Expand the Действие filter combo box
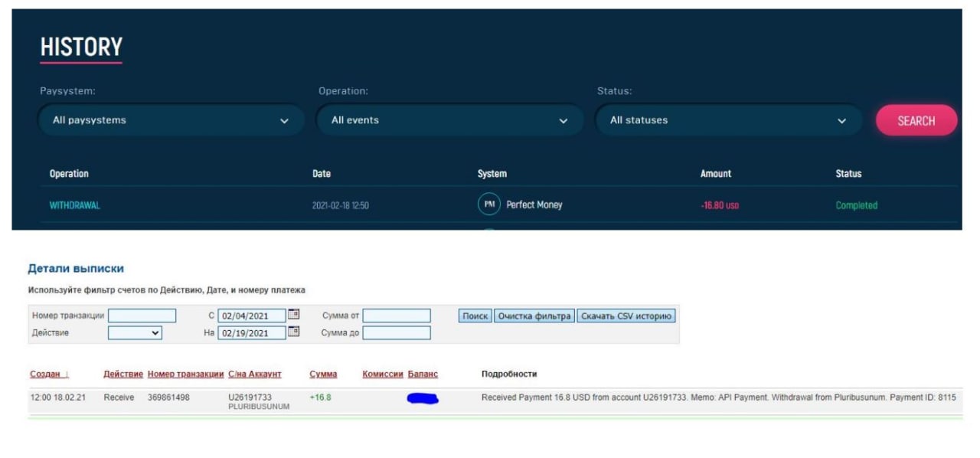The width and height of the screenshot is (980, 458). pos(135,333)
